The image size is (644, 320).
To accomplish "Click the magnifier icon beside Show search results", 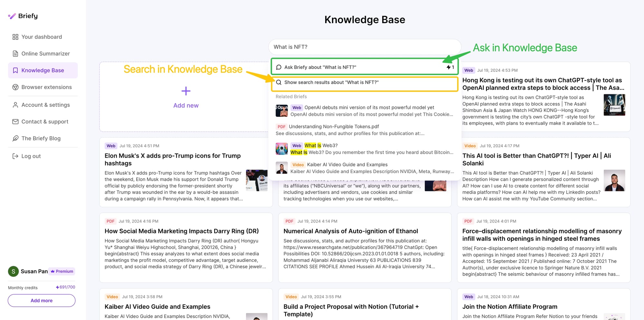I will pyautogui.click(x=279, y=82).
